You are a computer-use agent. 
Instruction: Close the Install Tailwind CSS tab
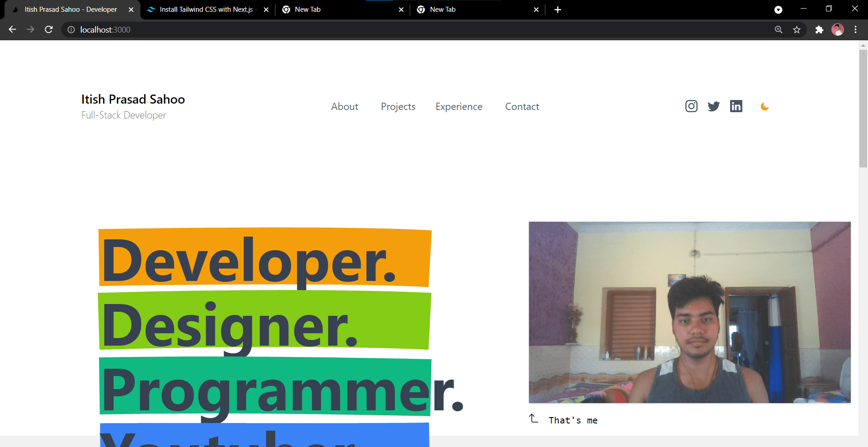coord(266,10)
